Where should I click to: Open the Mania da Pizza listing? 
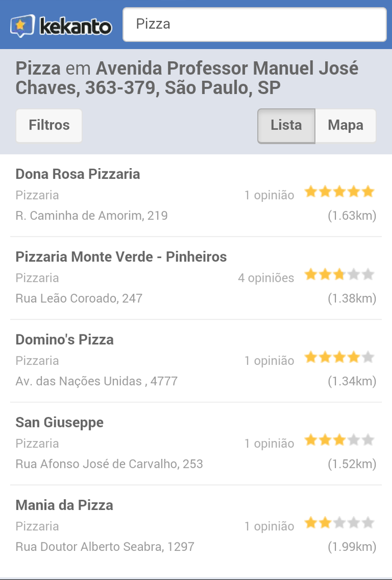(64, 505)
